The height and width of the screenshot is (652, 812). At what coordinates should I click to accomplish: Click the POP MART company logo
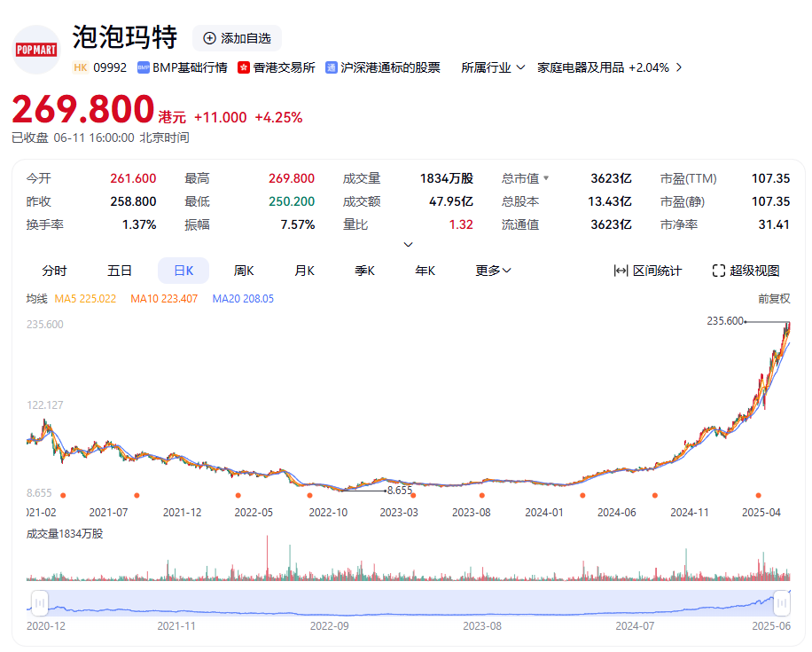coord(35,49)
